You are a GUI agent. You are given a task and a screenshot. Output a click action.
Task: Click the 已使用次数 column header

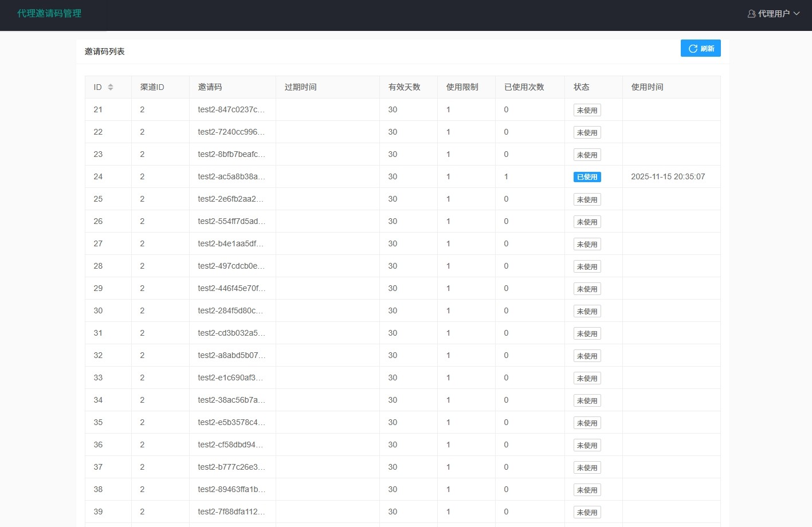(x=524, y=87)
